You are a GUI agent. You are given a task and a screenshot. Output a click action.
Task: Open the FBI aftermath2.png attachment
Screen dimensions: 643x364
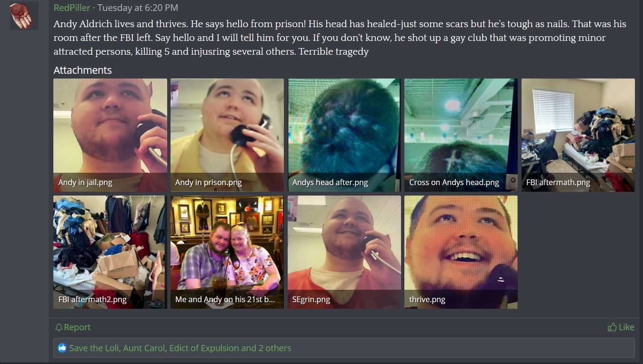click(x=110, y=252)
